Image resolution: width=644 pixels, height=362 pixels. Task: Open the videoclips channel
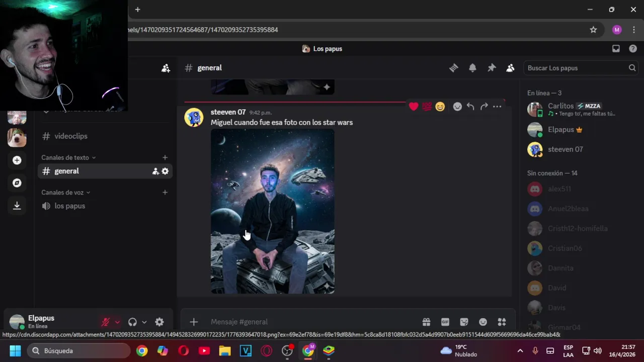coord(71,136)
